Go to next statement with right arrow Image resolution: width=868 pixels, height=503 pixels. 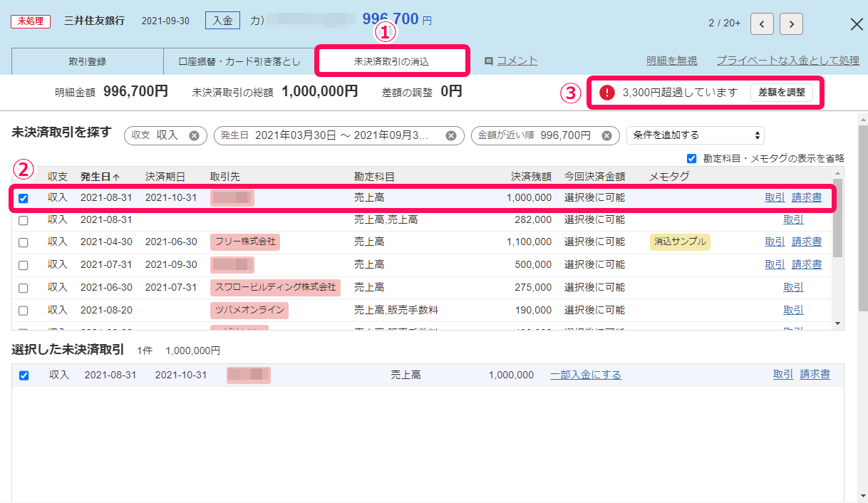click(x=791, y=24)
